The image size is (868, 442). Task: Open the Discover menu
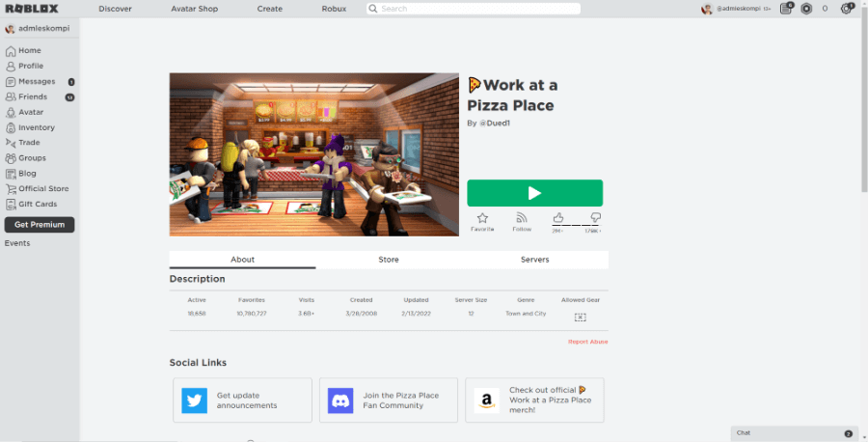point(115,9)
